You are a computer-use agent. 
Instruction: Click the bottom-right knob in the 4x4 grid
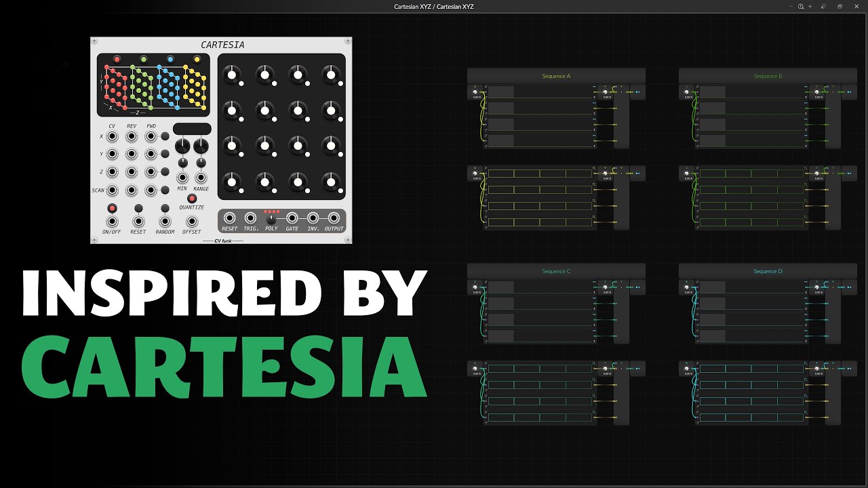click(331, 181)
